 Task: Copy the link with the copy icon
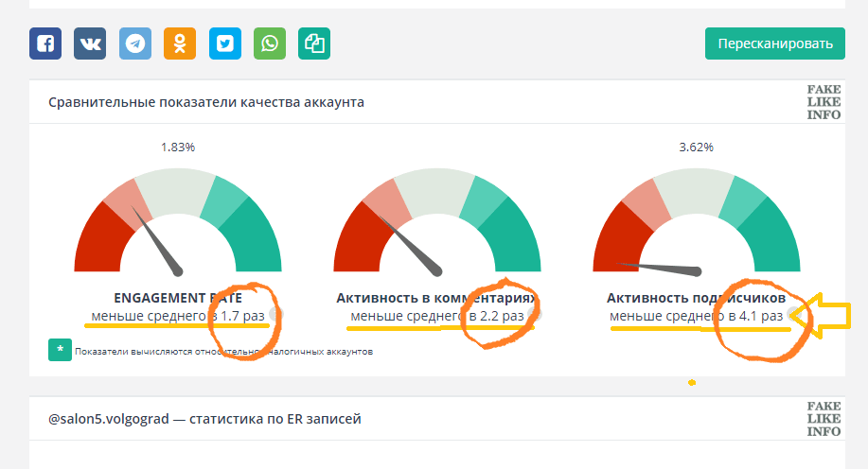pos(314,43)
